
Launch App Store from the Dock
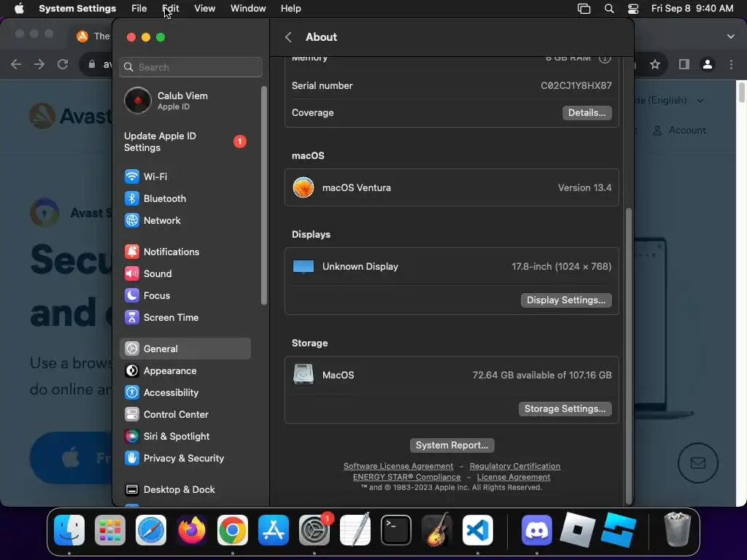coord(274,530)
